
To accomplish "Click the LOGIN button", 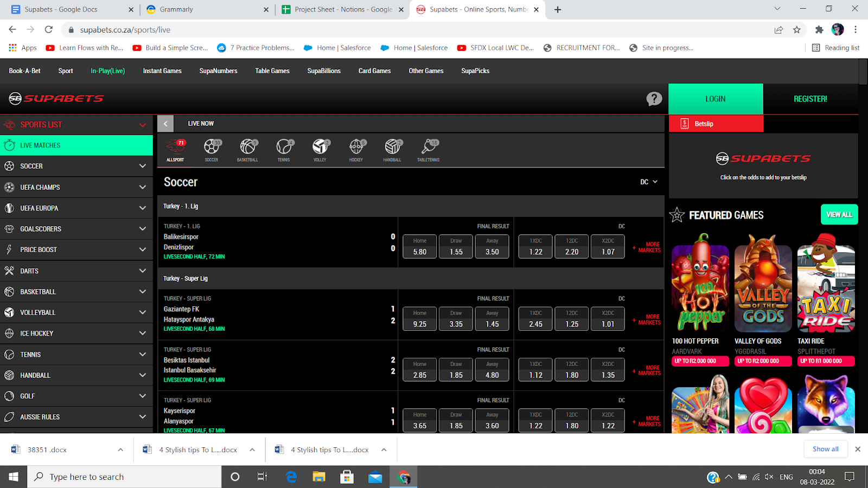I will coord(715,99).
